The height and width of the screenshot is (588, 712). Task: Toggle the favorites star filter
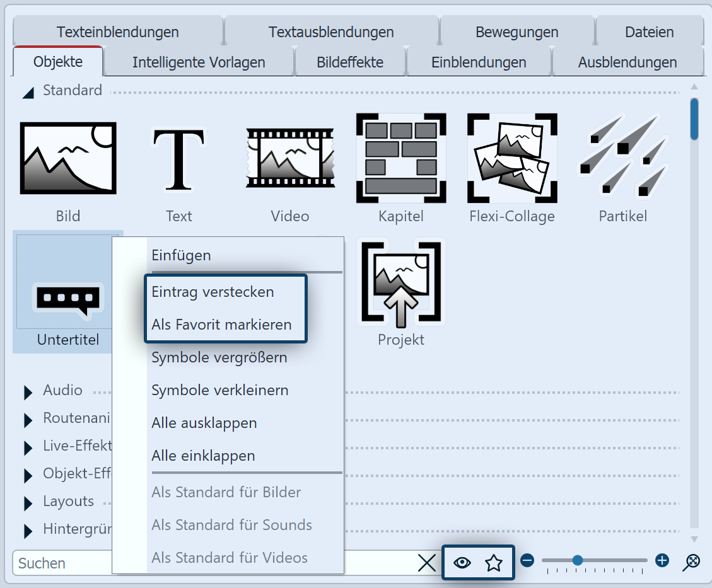pyautogui.click(x=494, y=562)
